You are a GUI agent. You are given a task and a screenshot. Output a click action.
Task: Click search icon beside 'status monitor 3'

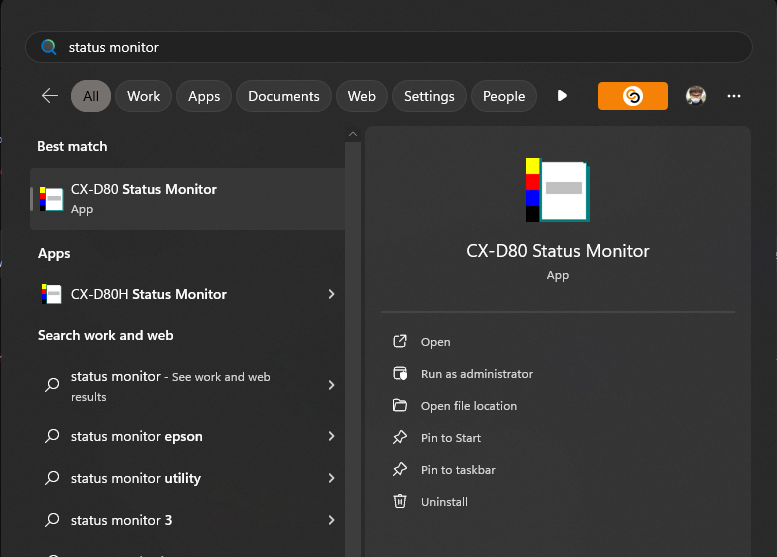tap(52, 520)
